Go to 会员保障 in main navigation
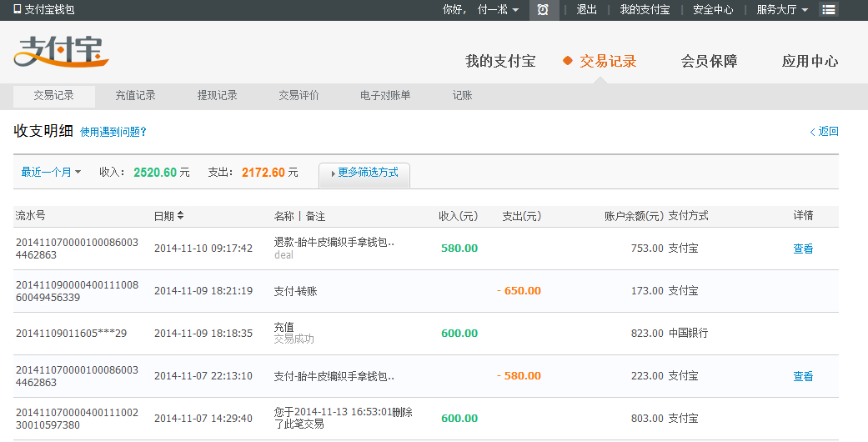 (709, 61)
